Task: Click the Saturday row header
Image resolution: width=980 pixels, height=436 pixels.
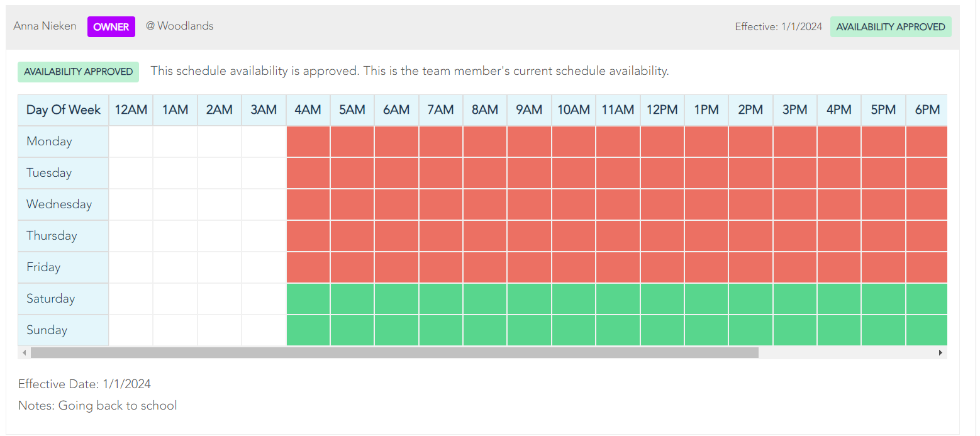Action: (64, 299)
